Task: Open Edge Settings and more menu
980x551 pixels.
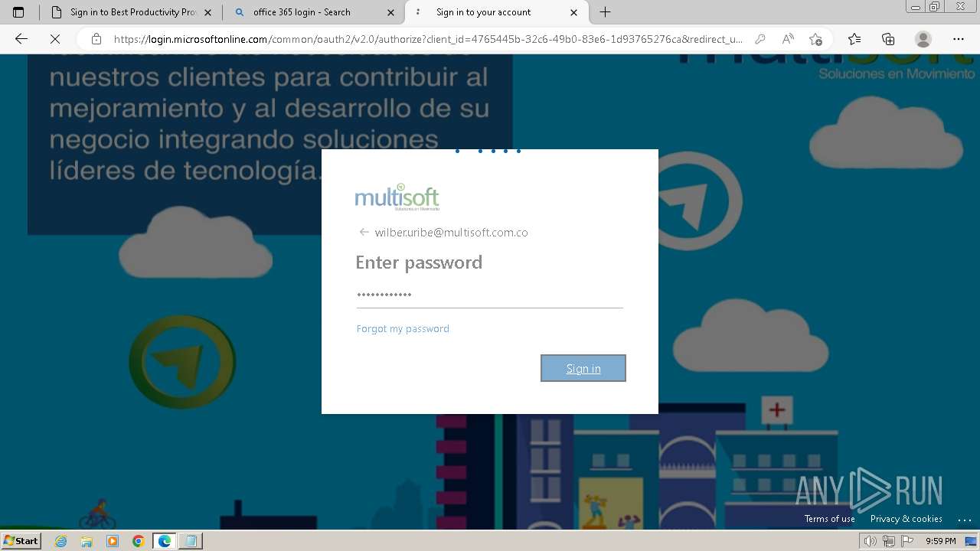Action: [x=959, y=39]
